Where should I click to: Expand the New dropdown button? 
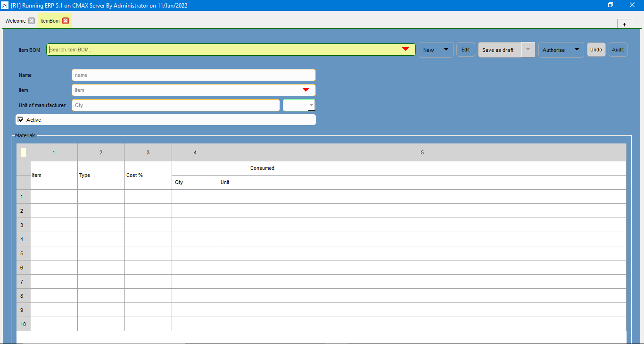[x=446, y=50]
